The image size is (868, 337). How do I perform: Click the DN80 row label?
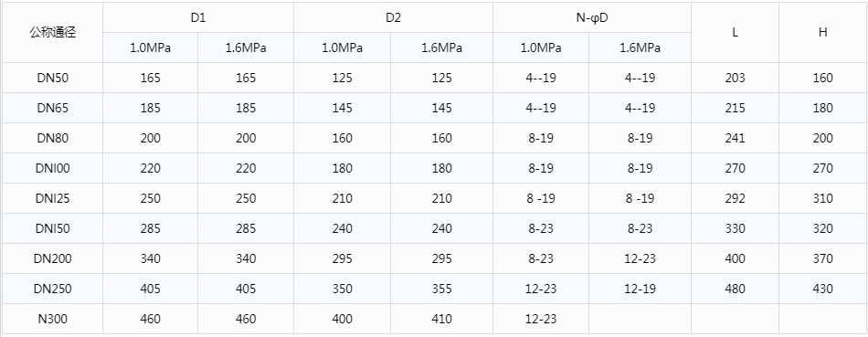pyautogui.click(x=53, y=138)
